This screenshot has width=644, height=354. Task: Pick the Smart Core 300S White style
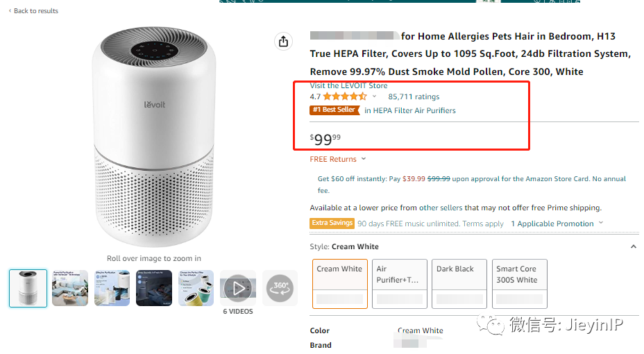519,283
